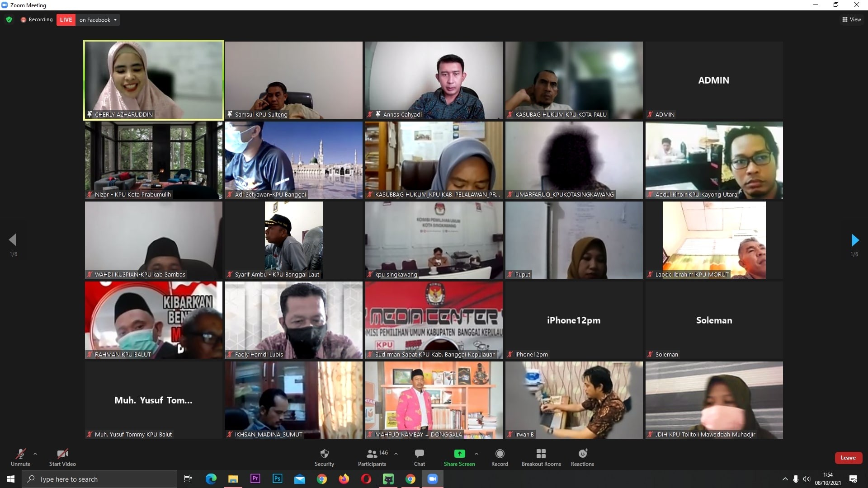Go to next participant page arrow
This screenshot has height=488, width=868.
click(854, 240)
